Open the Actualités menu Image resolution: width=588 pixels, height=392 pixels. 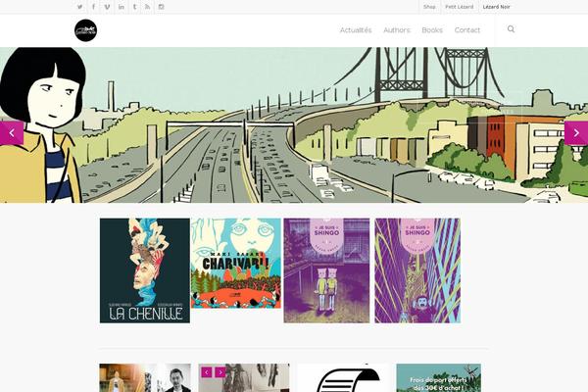(356, 30)
